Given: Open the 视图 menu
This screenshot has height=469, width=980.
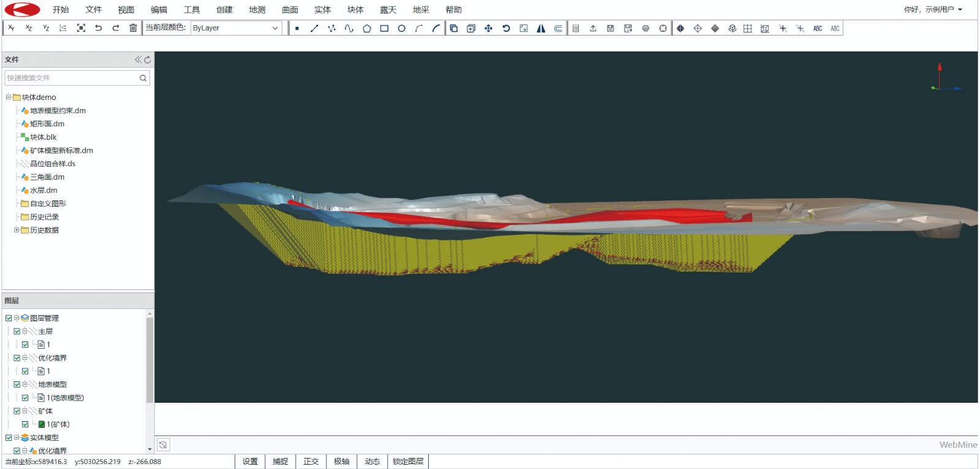Looking at the screenshot, I should pos(126,10).
